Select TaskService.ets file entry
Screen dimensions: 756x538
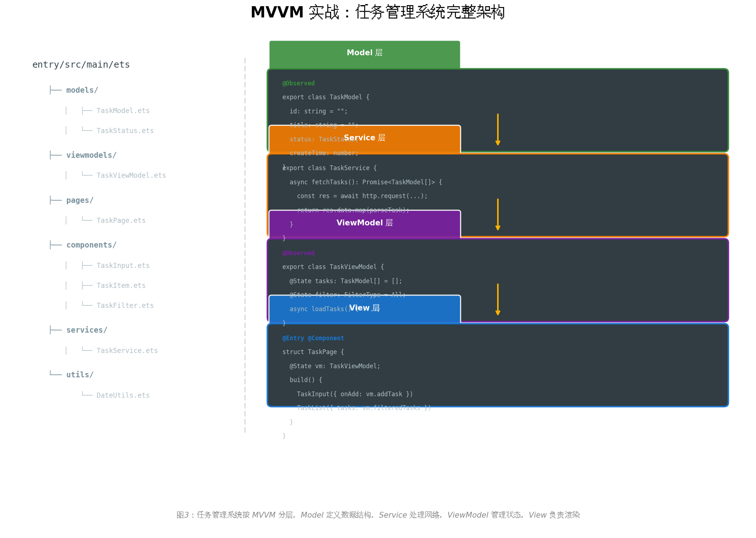pyautogui.click(x=127, y=350)
